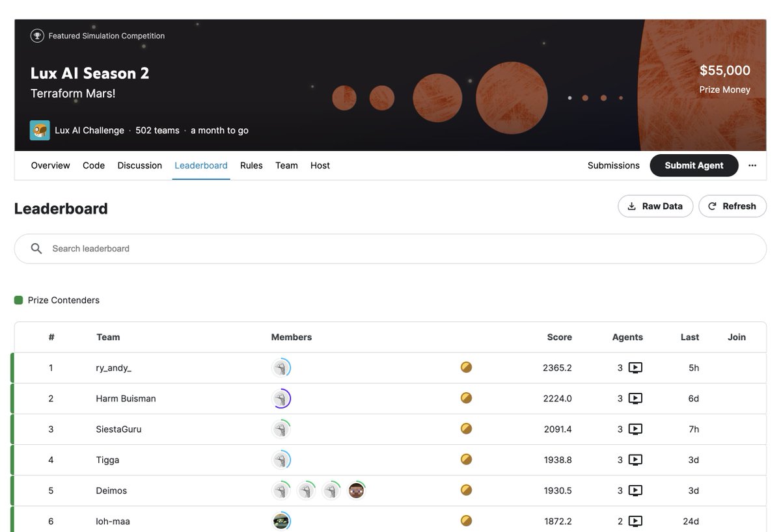781x532 pixels.
Task: Watch Deimos agent episodes via play icon
Action: tap(635, 490)
